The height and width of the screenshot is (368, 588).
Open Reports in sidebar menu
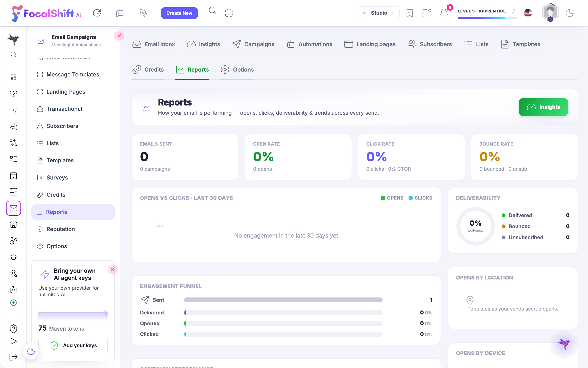coord(73,212)
